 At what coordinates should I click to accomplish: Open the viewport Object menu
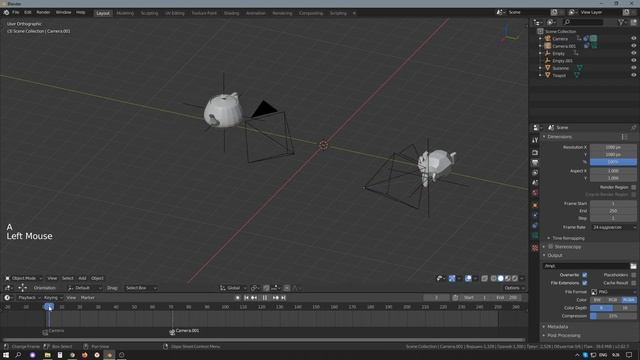[97, 278]
